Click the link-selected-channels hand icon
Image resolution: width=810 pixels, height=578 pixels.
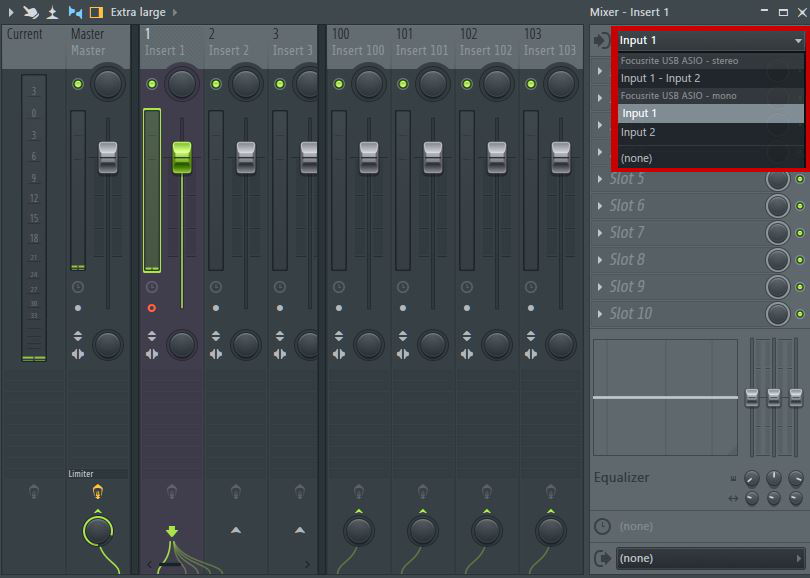point(30,12)
